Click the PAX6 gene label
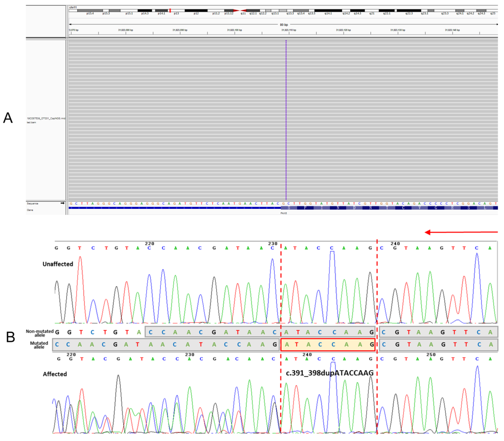The image size is (504, 441). [x=283, y=213]
